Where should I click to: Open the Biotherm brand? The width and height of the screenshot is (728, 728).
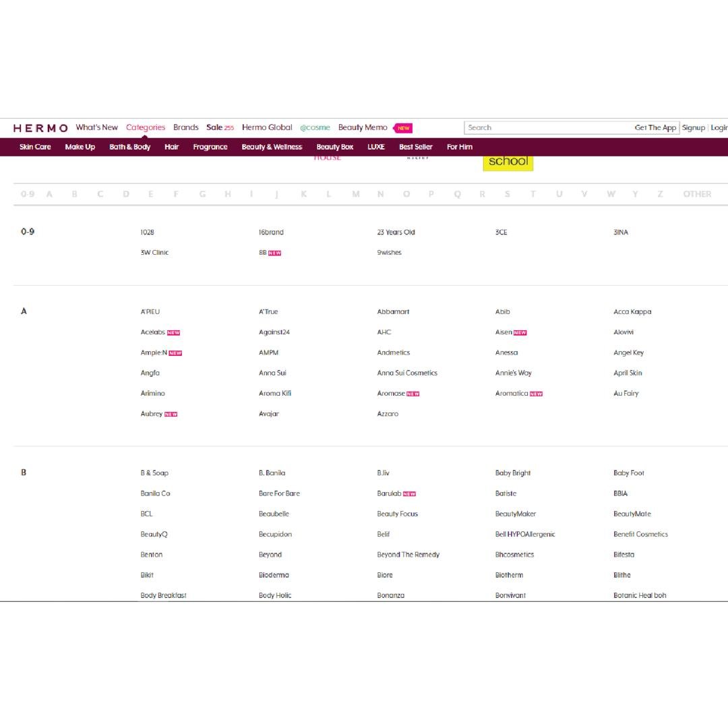point(510,575)
